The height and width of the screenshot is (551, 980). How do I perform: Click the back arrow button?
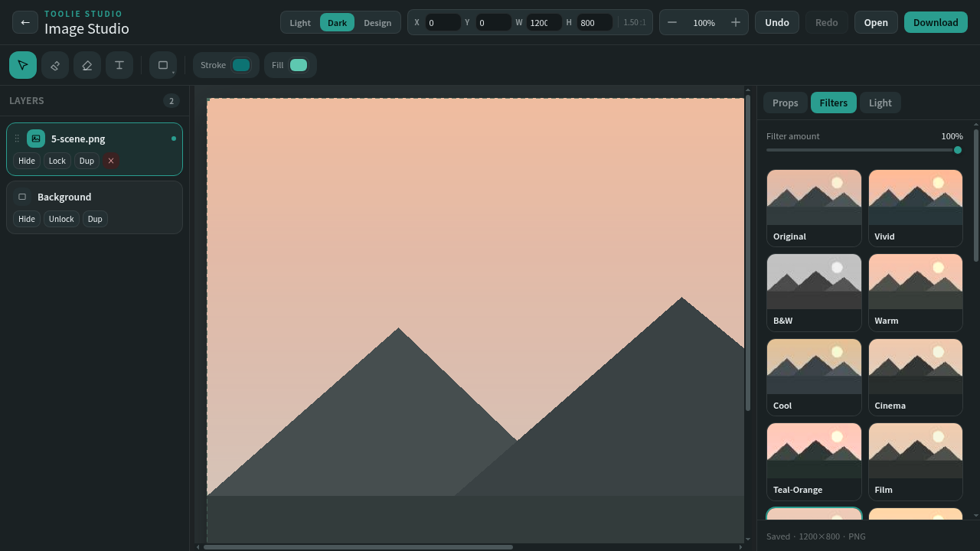pos(25,22)
